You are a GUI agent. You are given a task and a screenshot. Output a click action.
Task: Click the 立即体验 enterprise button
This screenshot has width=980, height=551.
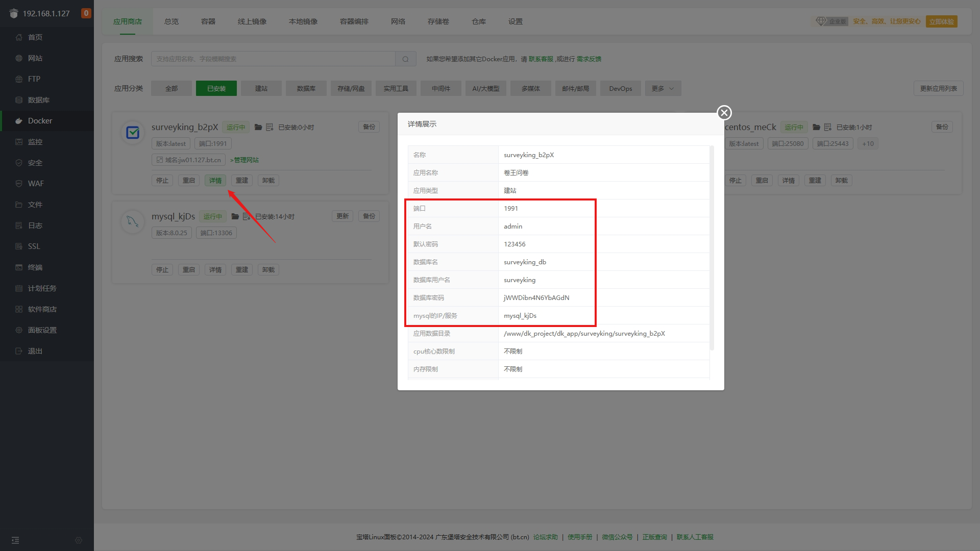click(942, 21)
